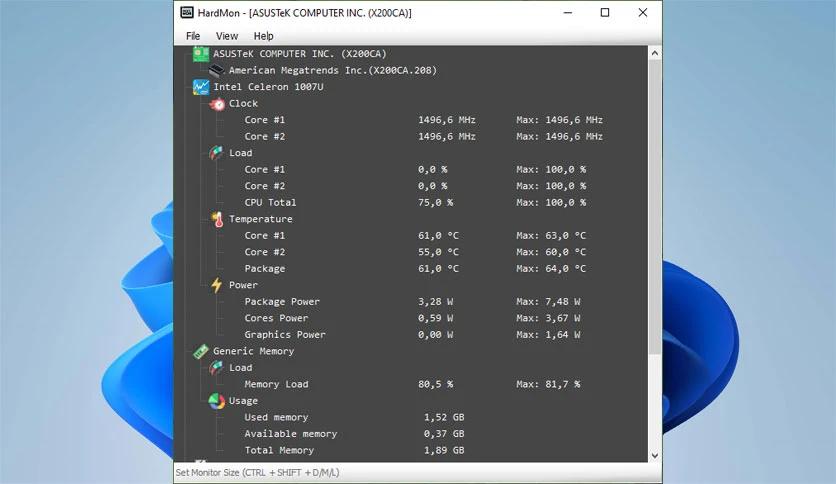Select the Package Power row
Viewport: 836px width, 484px height.
[413, 302]
